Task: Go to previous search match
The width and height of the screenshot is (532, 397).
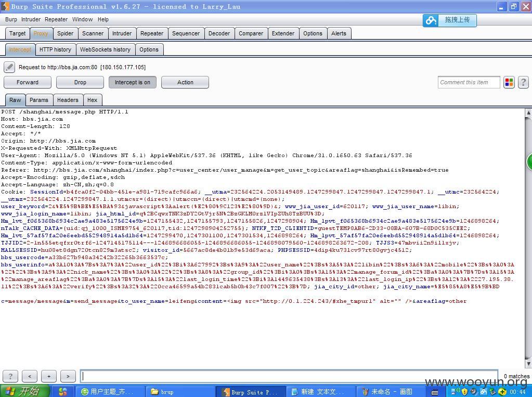Action: [30, 376]
